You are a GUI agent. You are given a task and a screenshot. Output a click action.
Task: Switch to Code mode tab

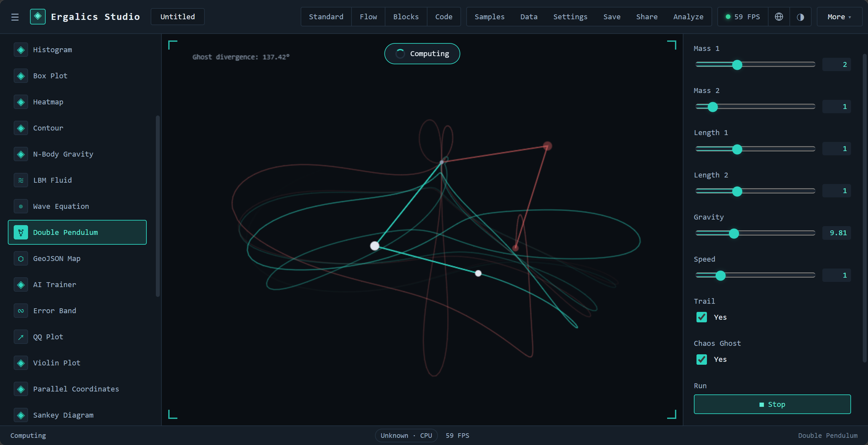[x=443, y=17]
